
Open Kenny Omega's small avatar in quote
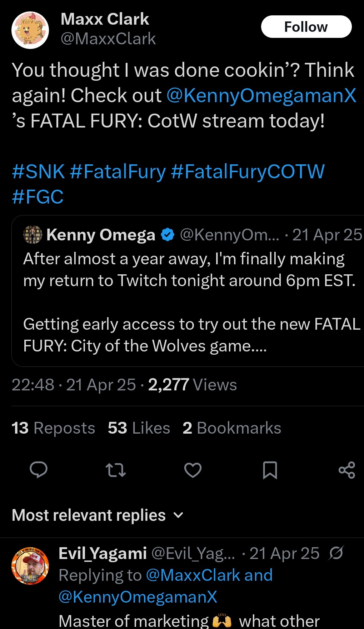click(33, 235)
